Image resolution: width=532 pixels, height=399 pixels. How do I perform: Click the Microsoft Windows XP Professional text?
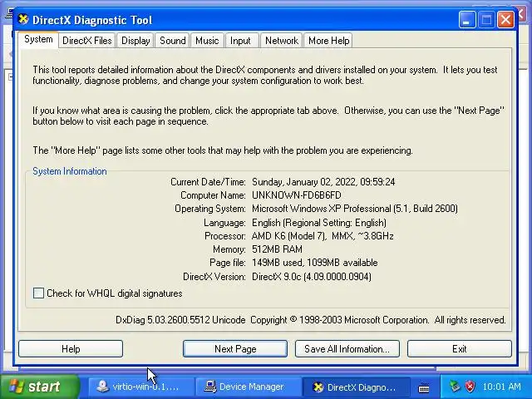tap(355, 209)
